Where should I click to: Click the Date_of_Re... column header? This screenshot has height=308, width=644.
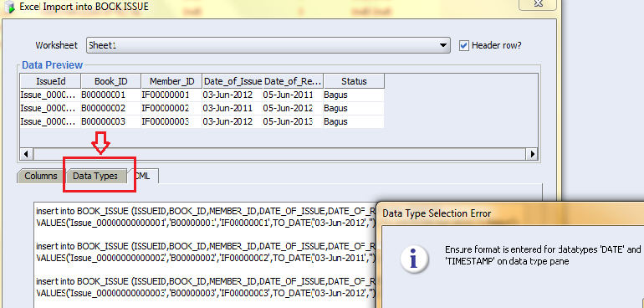(x=294, y=81)
